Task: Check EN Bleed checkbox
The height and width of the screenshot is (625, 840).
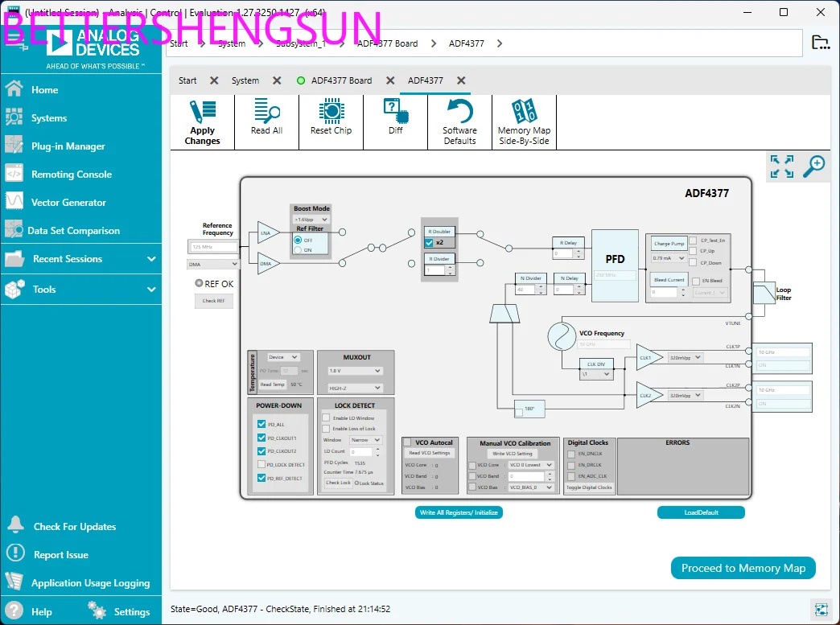Action: pyautogui.click(x=696, y=281)
